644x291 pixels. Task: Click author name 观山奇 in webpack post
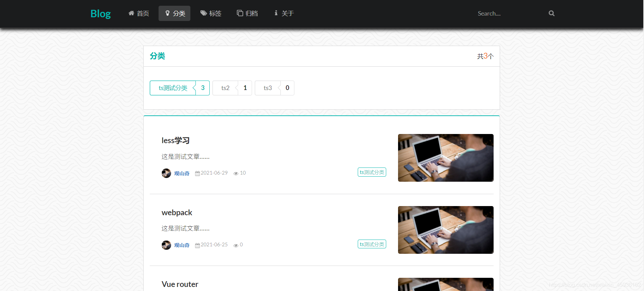[182, 245]
